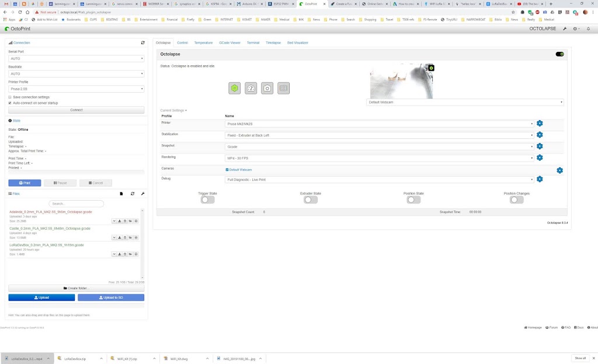The width and height of the screenshot is (598, 364).
Task: Click the new file icon in Files header
Action: (121, 194)
